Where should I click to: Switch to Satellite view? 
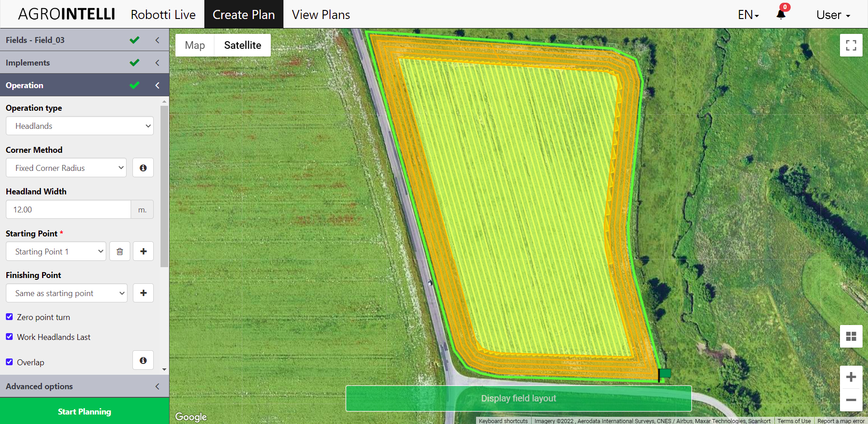243,45
